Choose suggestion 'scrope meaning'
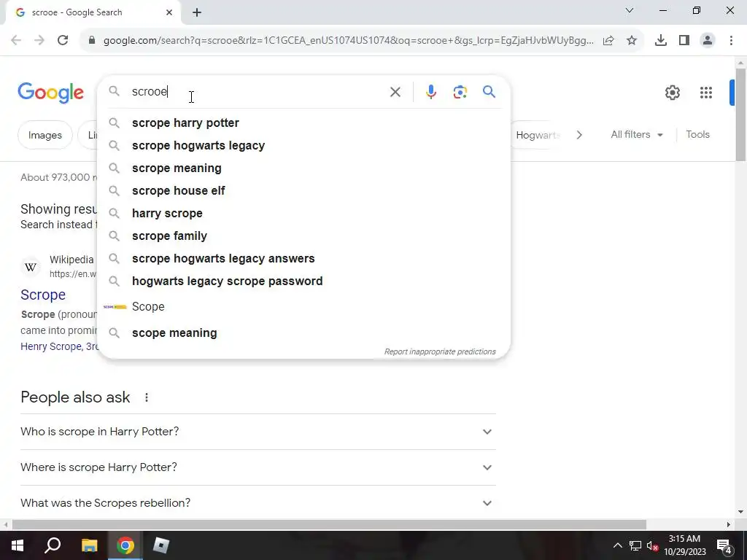 click(x=303, y=168)
